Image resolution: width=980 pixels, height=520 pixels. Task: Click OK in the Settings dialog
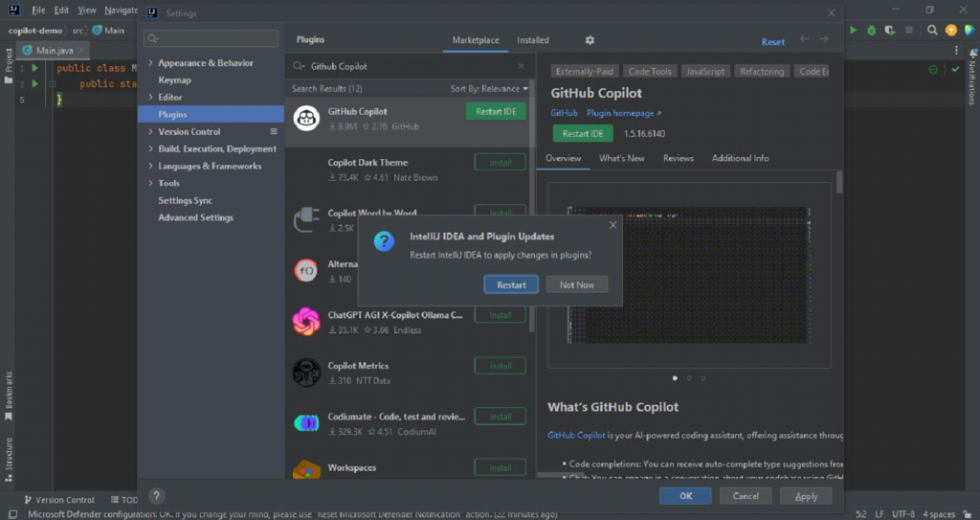[685, 496]
